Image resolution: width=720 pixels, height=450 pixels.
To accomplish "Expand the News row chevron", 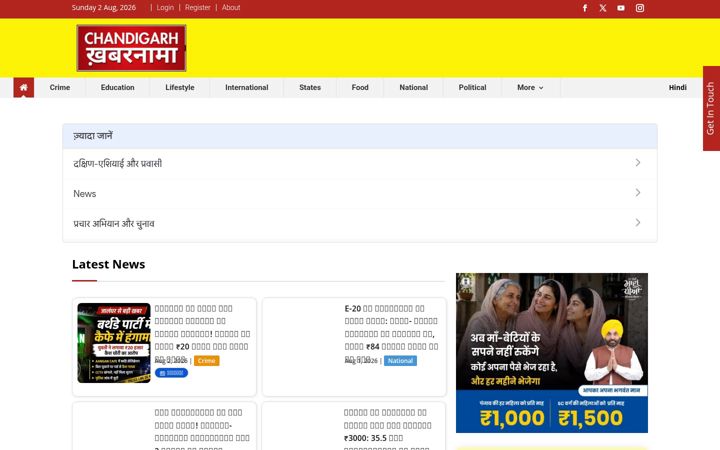I will [638, 193].
